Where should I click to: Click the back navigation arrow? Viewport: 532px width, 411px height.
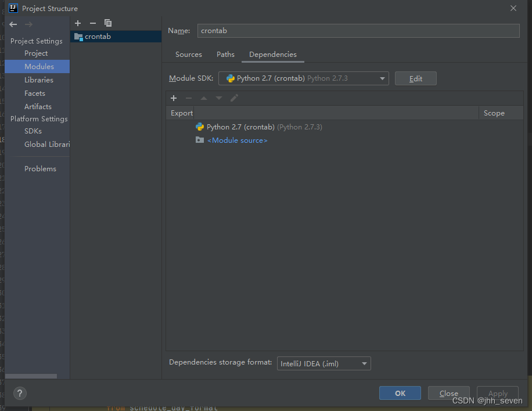click(x=12, y=24)
